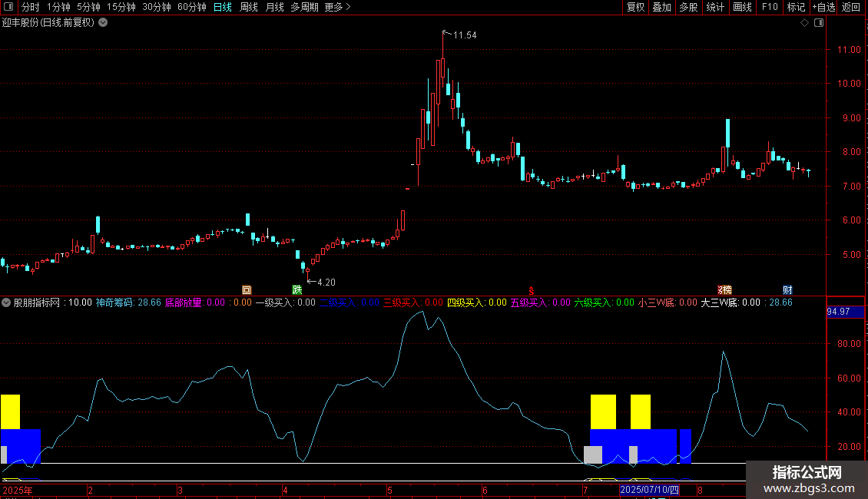Open the 迎丰股份 chart settings dropdown arrow
This screenshot has width=868, height=499.
(x=103, y=23)
